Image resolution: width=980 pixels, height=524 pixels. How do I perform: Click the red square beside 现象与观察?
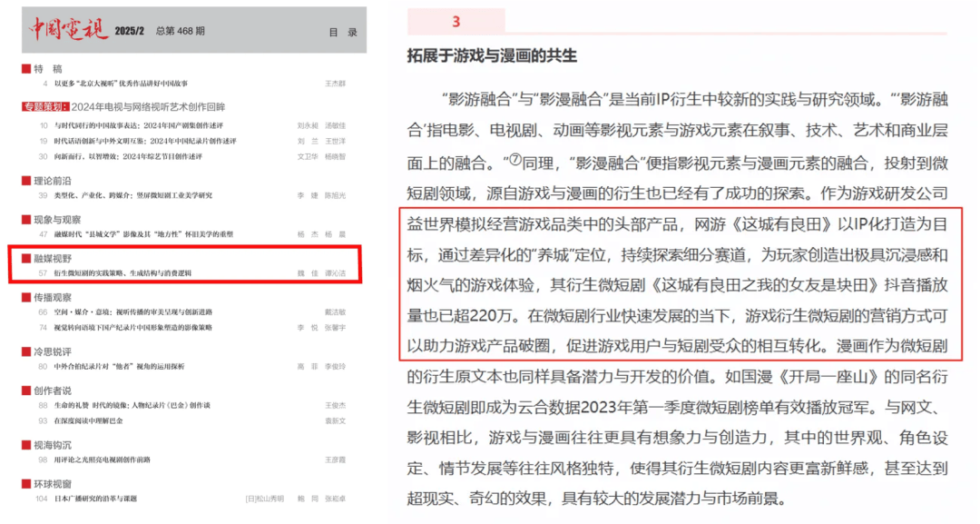26,220
